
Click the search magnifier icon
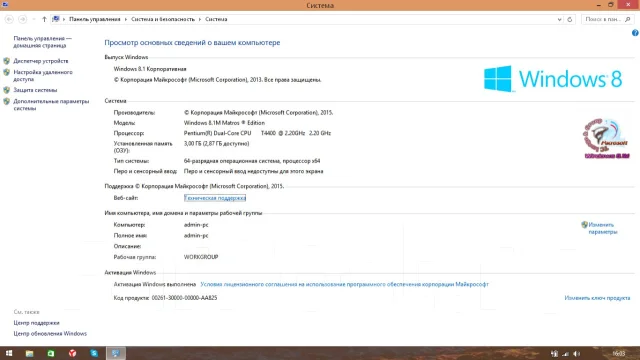[628, 19]
